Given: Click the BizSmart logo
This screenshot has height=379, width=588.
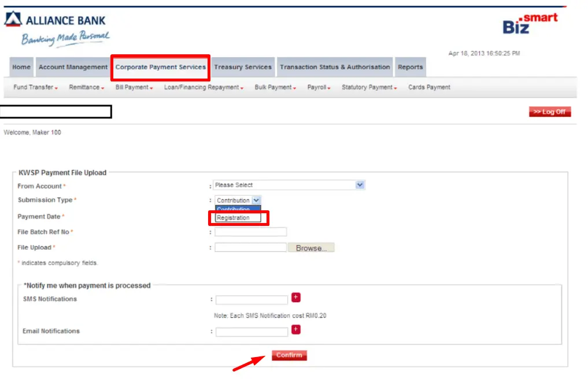Looking at the screenshot, I should [x=530, y=24].
